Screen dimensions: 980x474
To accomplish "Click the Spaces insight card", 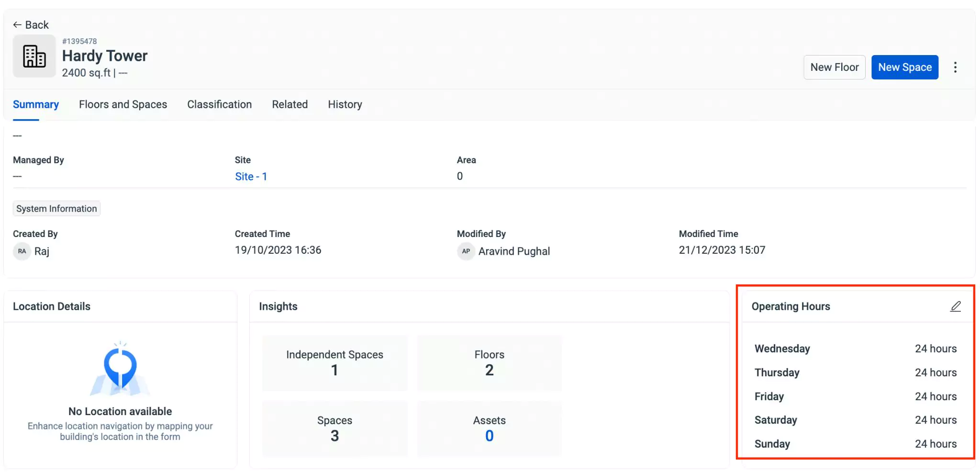I will point(334,429).
